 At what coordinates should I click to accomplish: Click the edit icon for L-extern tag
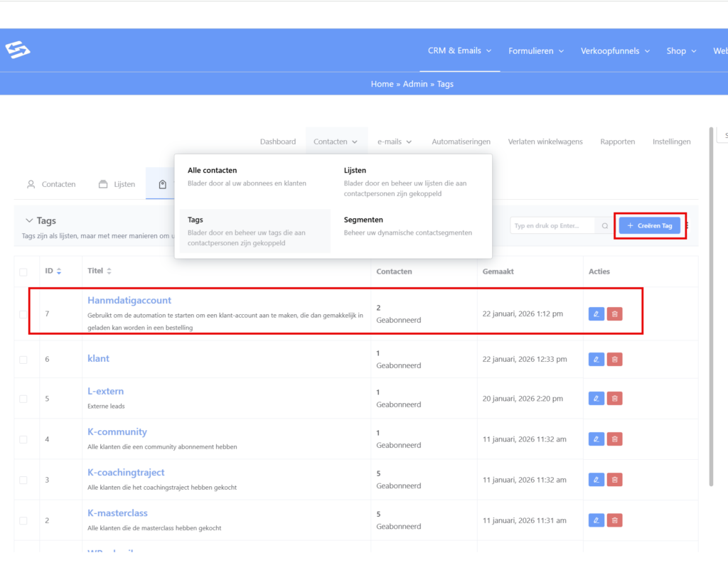click(x=596, y=398)
